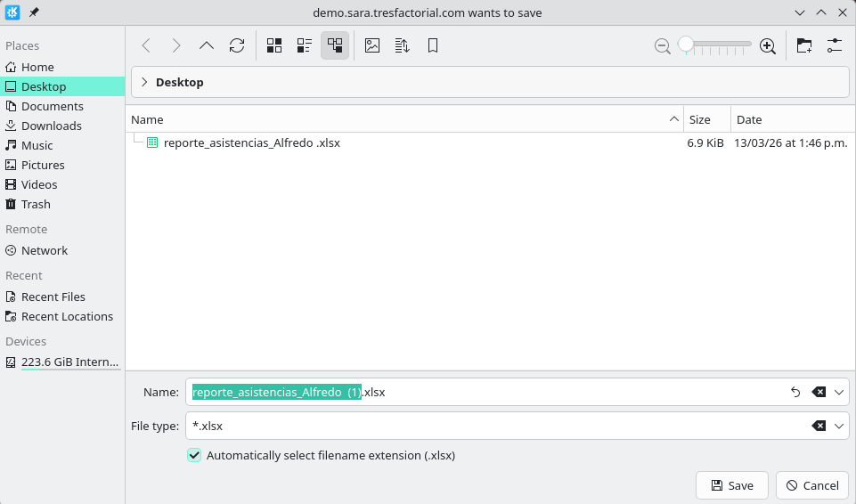Toggle Automatically select filename extension checkbox
Screen dimensions: 856x504
tap(194, 455)
